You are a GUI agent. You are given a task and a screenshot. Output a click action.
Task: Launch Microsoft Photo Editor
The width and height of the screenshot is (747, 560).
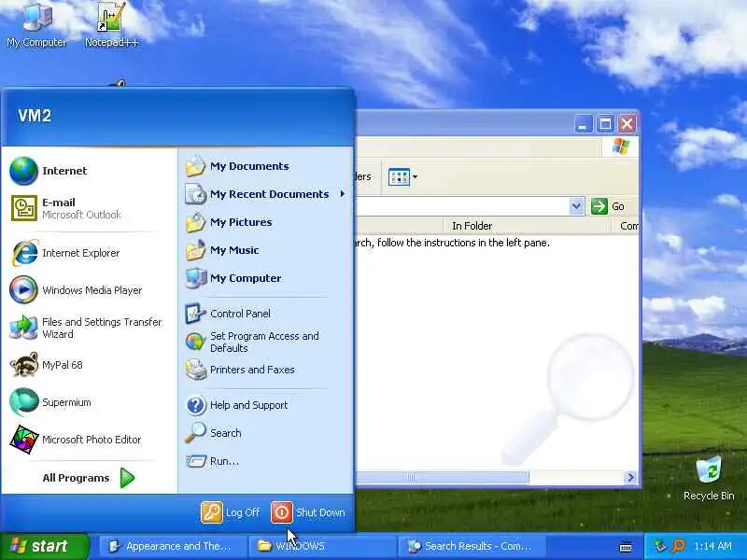point(89,440)
